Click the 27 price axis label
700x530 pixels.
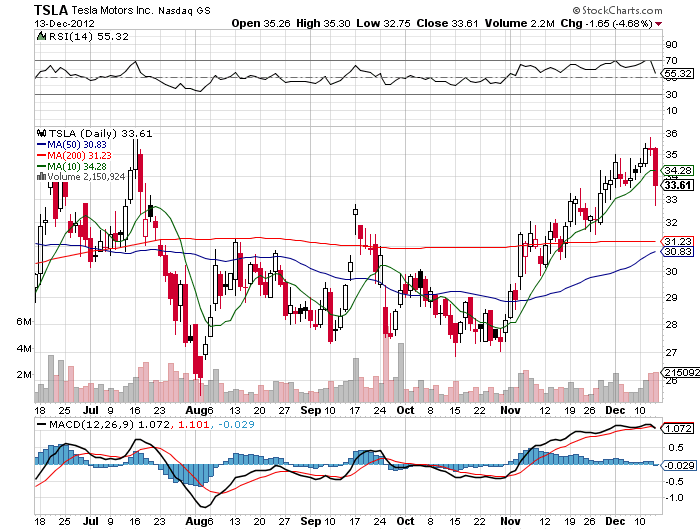click(671, 353)
